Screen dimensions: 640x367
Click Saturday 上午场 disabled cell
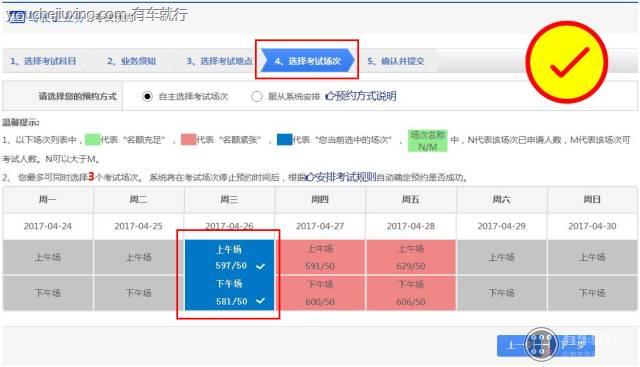coord(502,257)
